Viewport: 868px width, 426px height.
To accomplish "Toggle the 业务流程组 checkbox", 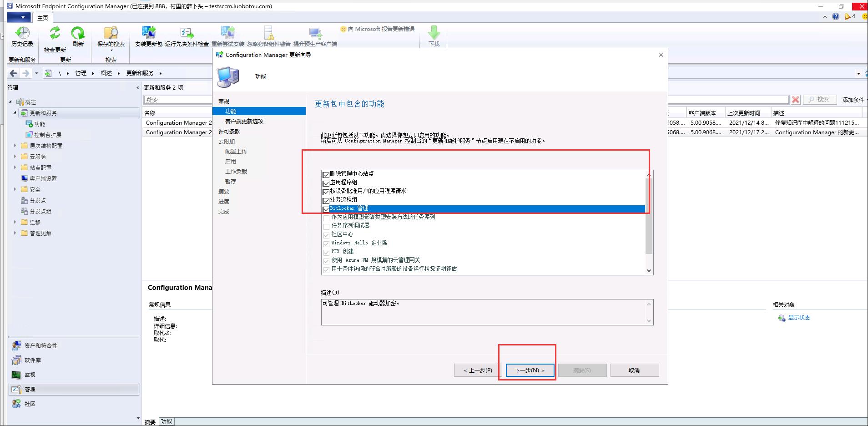I will tap(326, 200).
